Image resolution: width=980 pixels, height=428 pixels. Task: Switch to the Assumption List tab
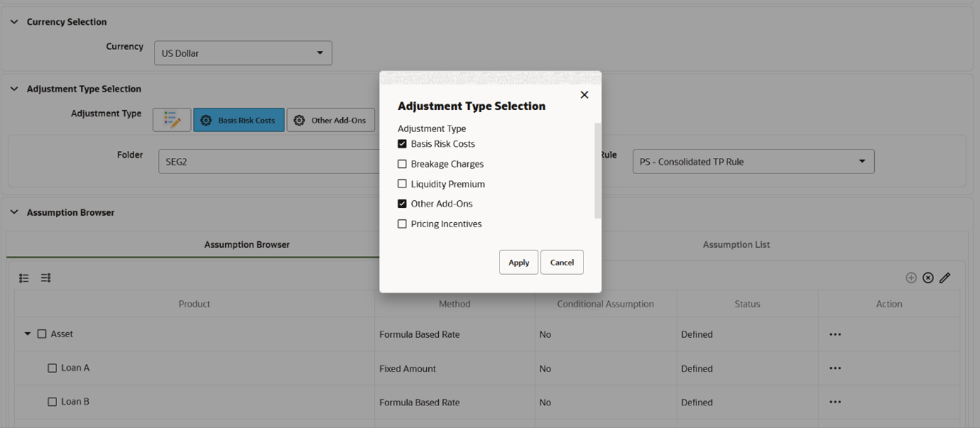click(736, 244)
